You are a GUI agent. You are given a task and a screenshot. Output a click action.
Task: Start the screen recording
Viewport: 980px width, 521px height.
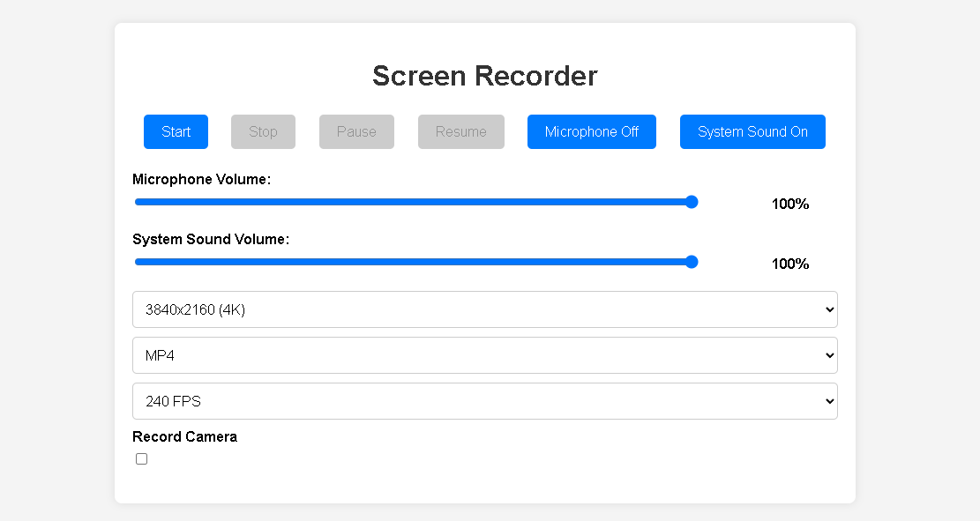coord(176,131)
